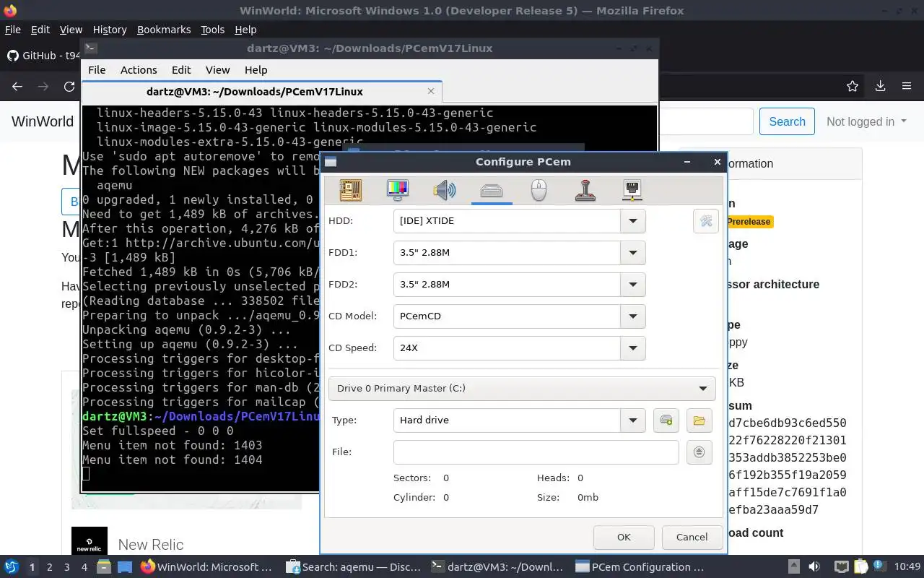
Task: Switch to virtual desktop 4
Action: coord(84,567)
